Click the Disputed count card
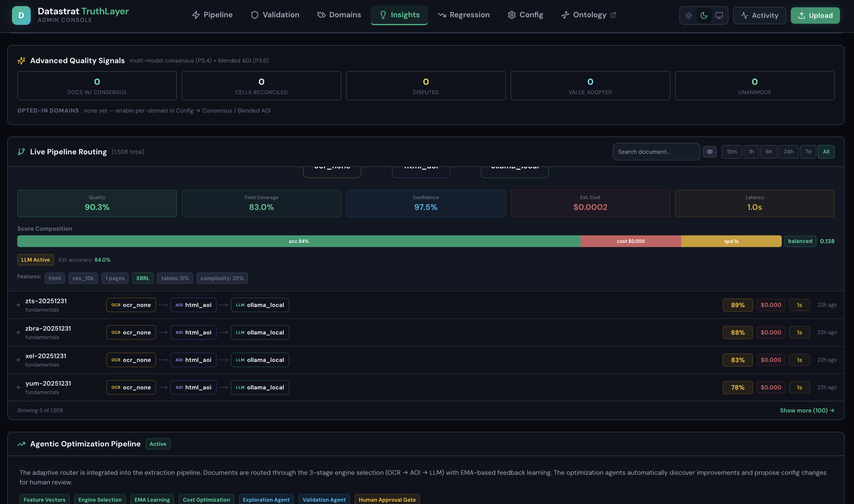 point(426,86)
